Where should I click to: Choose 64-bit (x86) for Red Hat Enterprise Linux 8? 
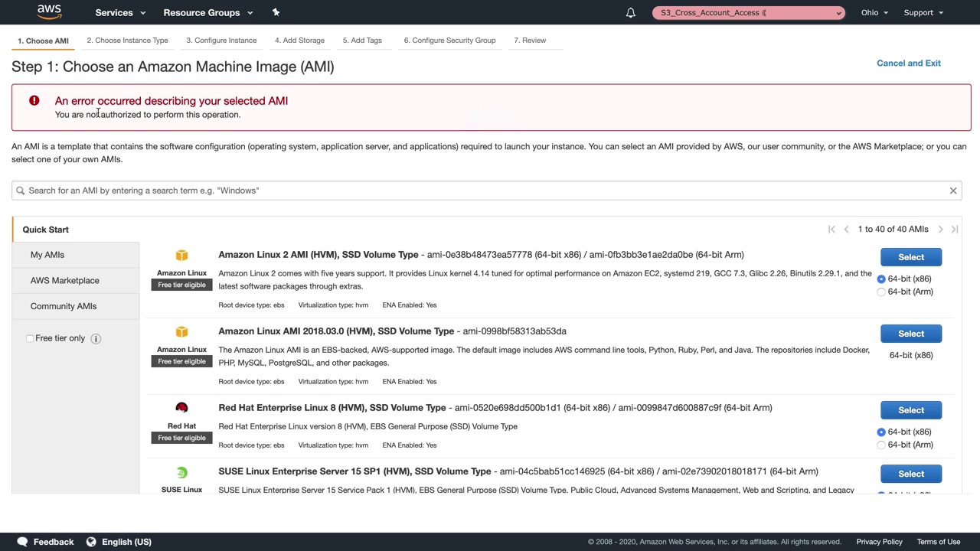881,432
